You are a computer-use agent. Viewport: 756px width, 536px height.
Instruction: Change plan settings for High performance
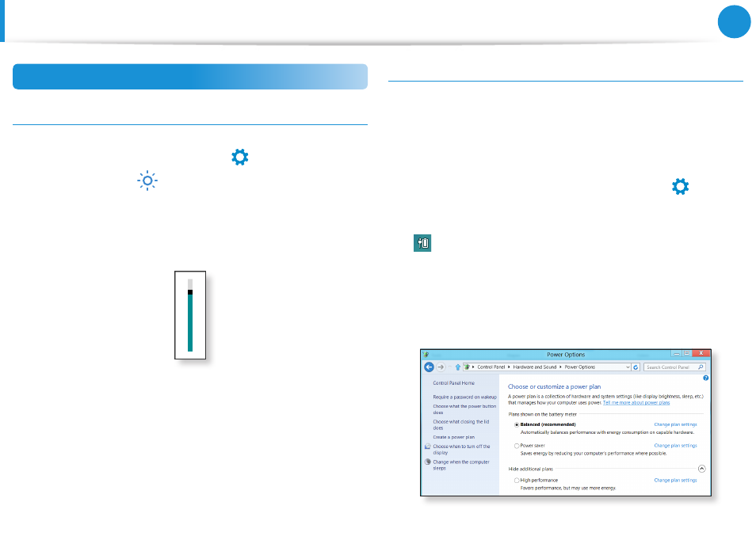[x=675, y=481]
